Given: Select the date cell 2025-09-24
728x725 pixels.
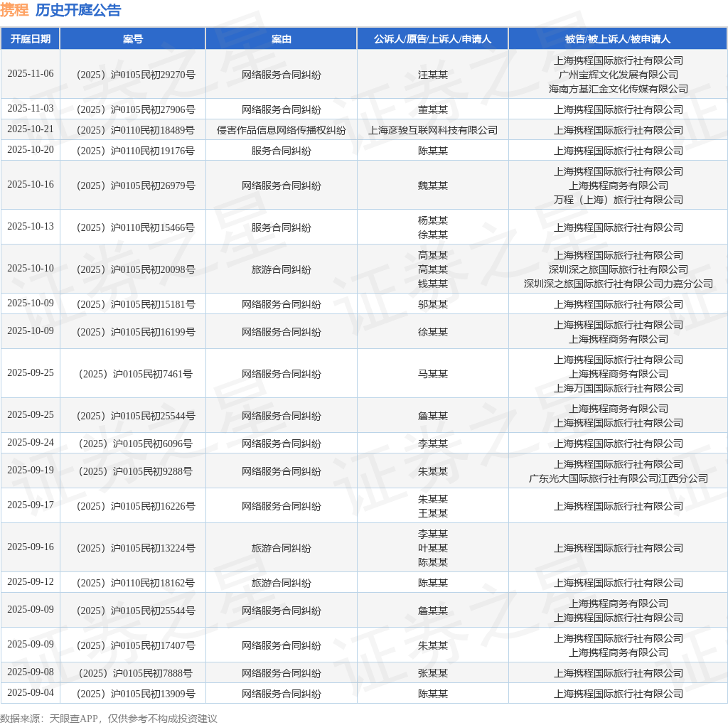Looking at the screenshot, I should click(31, 443).
